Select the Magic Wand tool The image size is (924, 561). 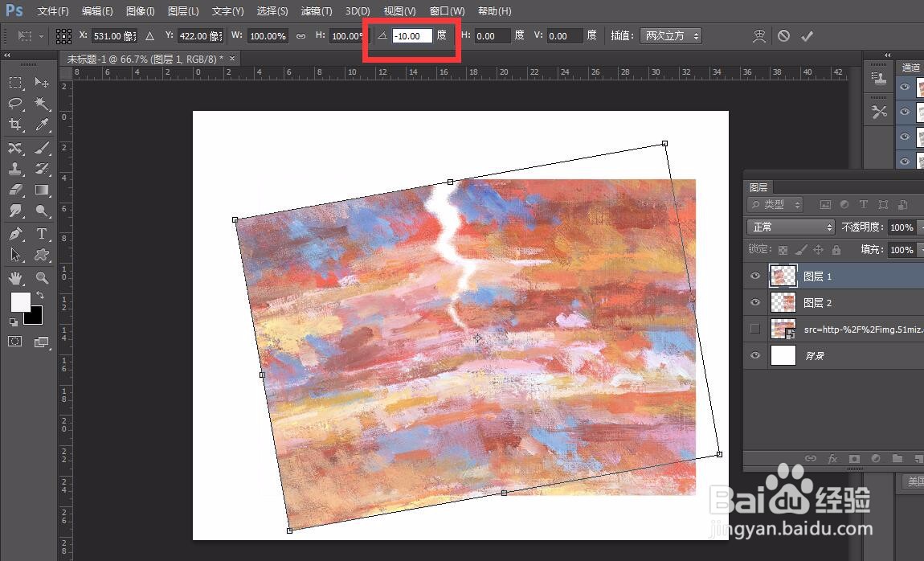(41, 104)
